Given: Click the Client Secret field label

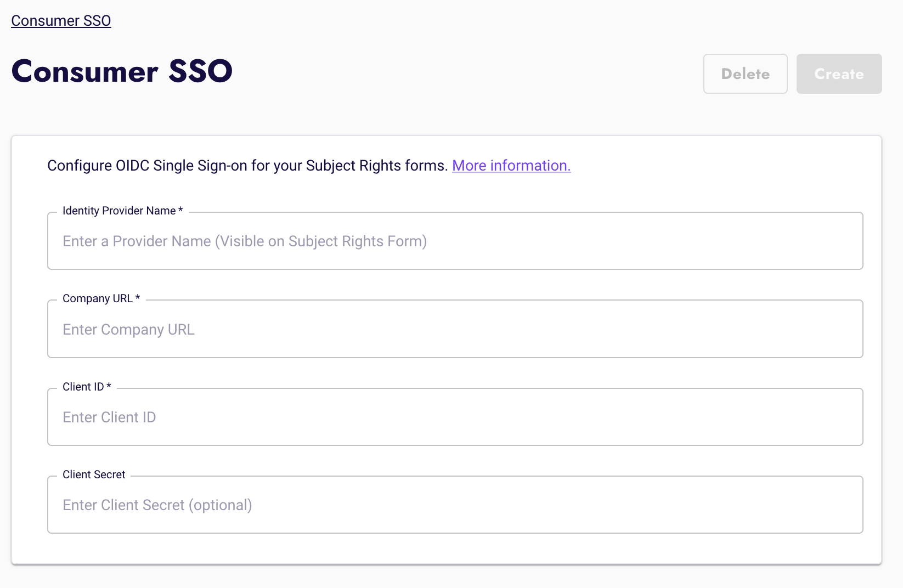Looking at the screenshot, I should 94,474.
